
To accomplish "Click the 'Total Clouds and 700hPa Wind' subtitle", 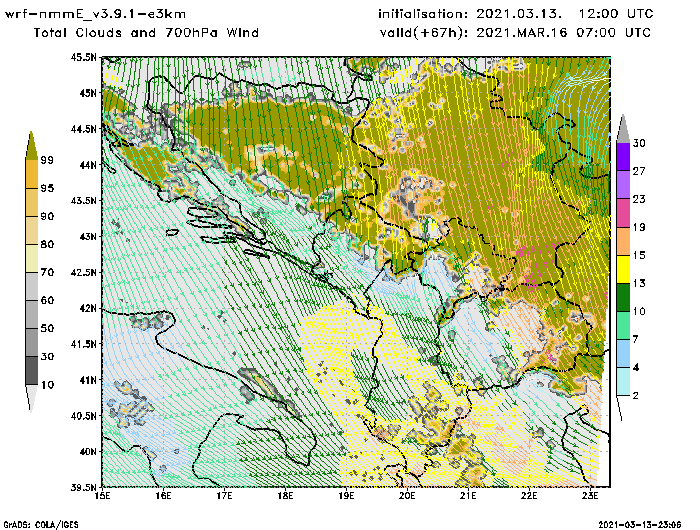I will pos(146,33).
